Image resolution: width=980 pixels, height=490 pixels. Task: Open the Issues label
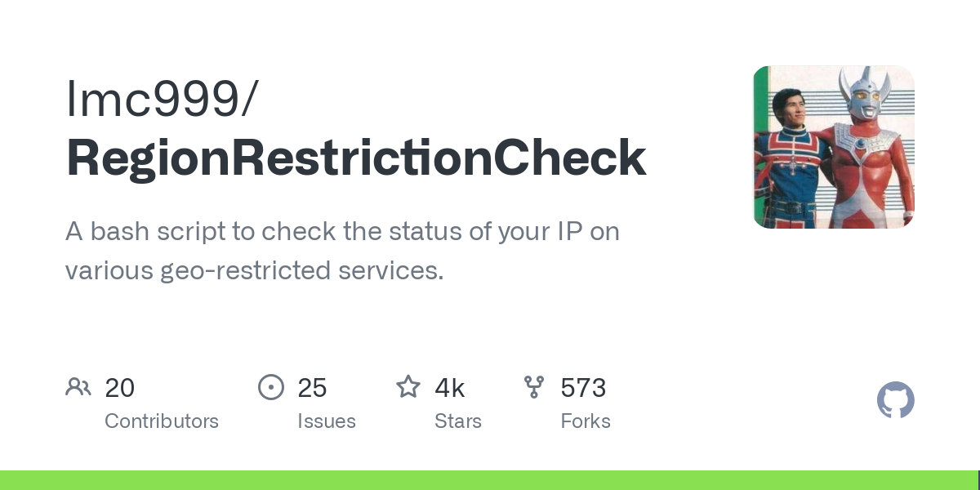(x=327, y=421)
